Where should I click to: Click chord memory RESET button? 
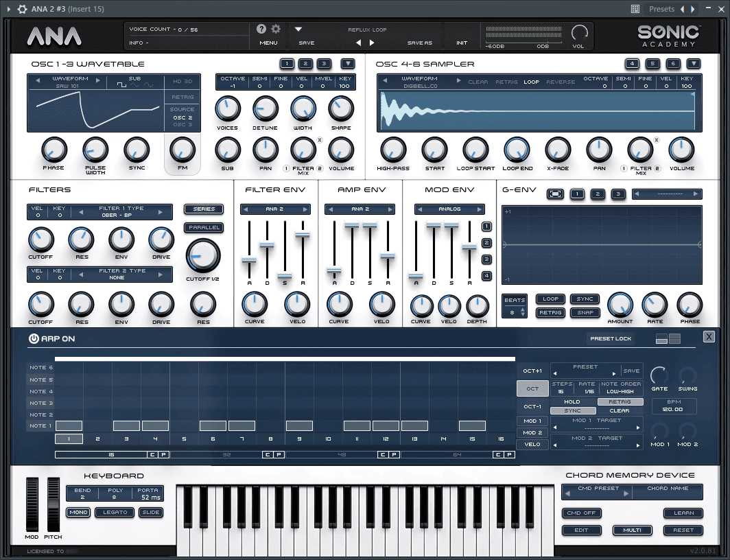(x=683, y=530)
